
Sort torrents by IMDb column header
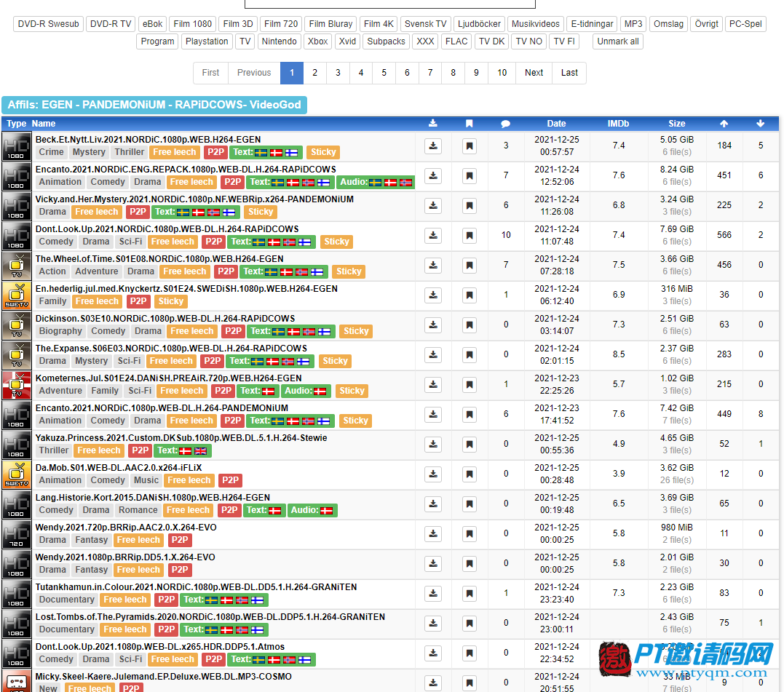point(618,124)
